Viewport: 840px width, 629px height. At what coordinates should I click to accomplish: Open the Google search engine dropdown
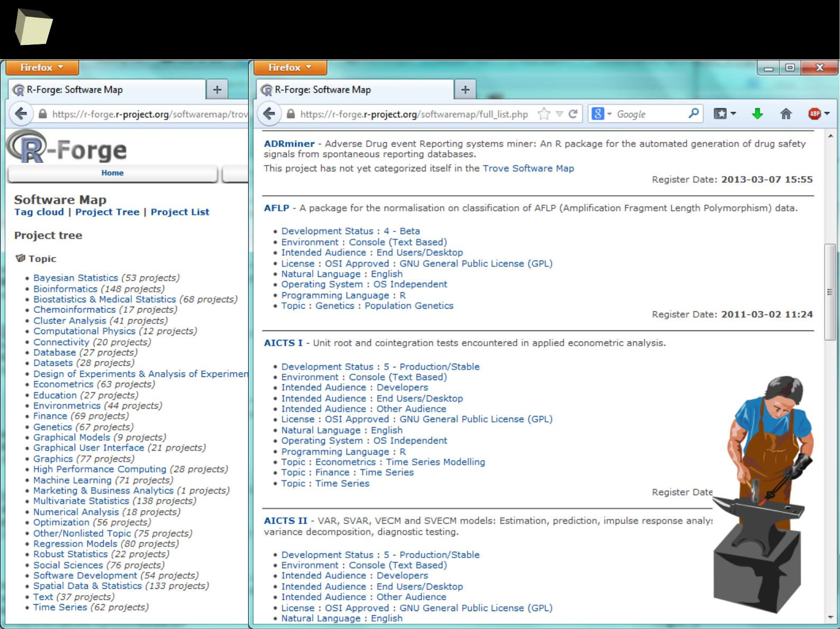(609, 114)
